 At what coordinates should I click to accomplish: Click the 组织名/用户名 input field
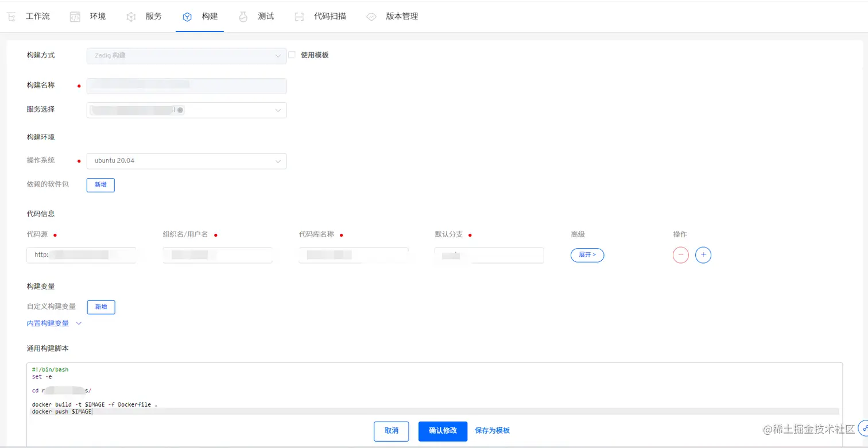point(218,255)
